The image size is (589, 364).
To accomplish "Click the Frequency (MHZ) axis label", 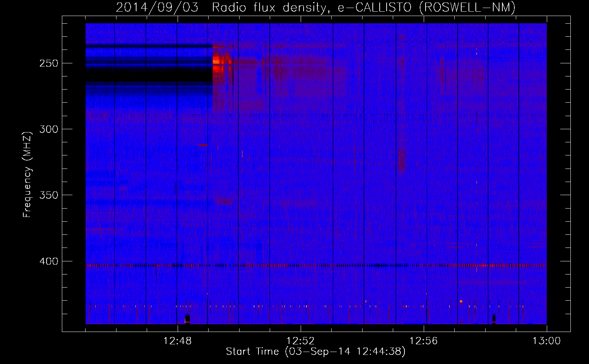I will click(27, 175).
